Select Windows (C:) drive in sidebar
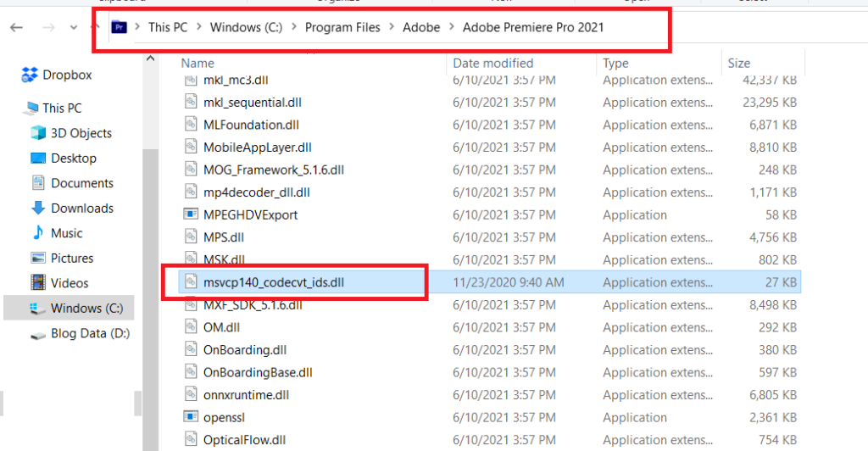The height and width of the screenshot is (451, 868). click(69, 308)
